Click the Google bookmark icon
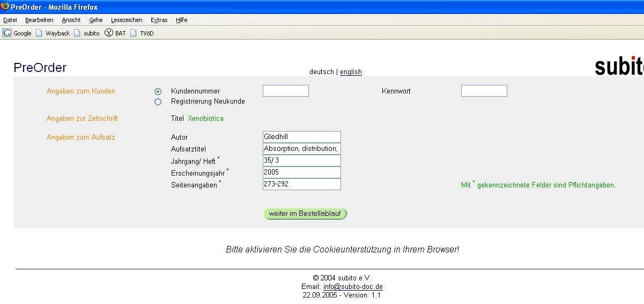 point(7,33)
